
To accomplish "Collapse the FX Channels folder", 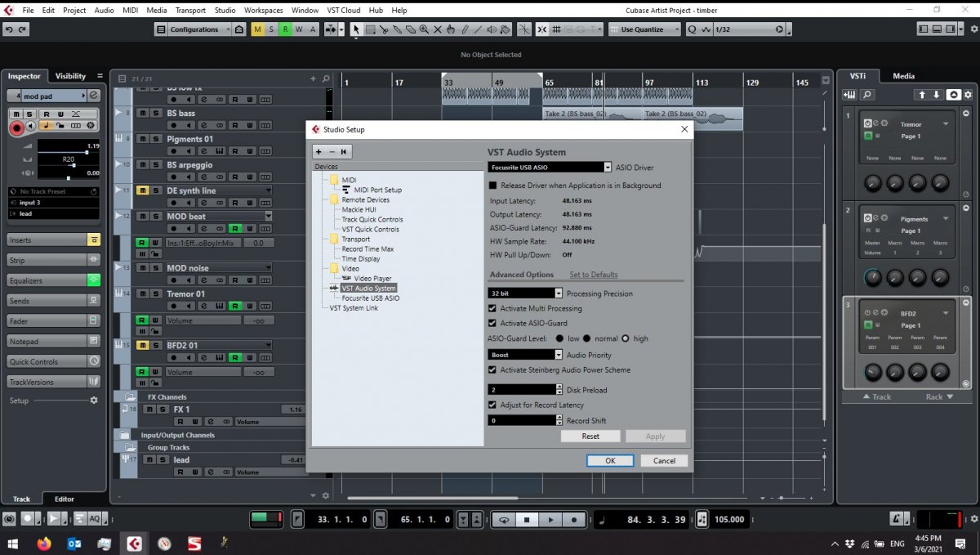I will pos(130,396).
